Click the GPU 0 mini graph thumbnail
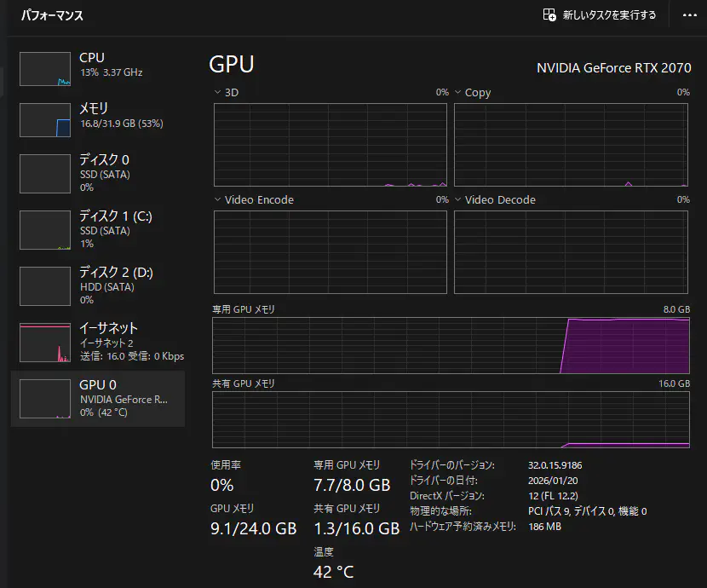707x588 pixels. [x=45, y=399]
